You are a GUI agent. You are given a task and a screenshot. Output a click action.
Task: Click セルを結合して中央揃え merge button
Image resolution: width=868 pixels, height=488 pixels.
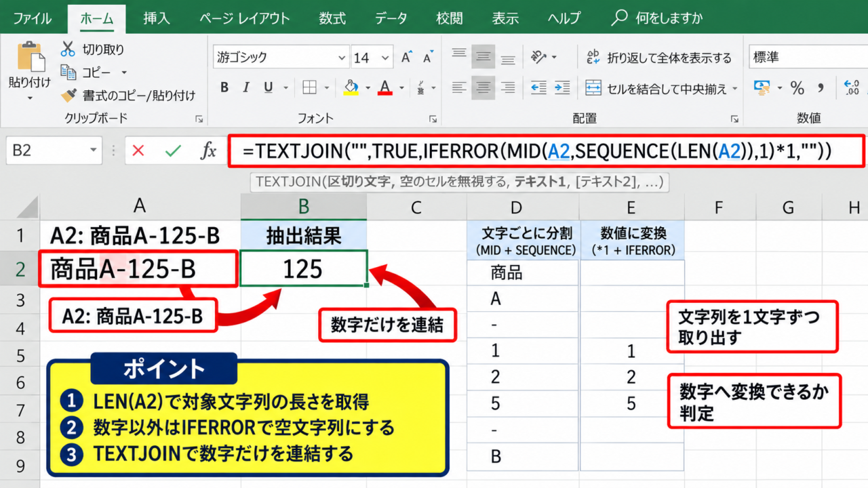(656, 88)
